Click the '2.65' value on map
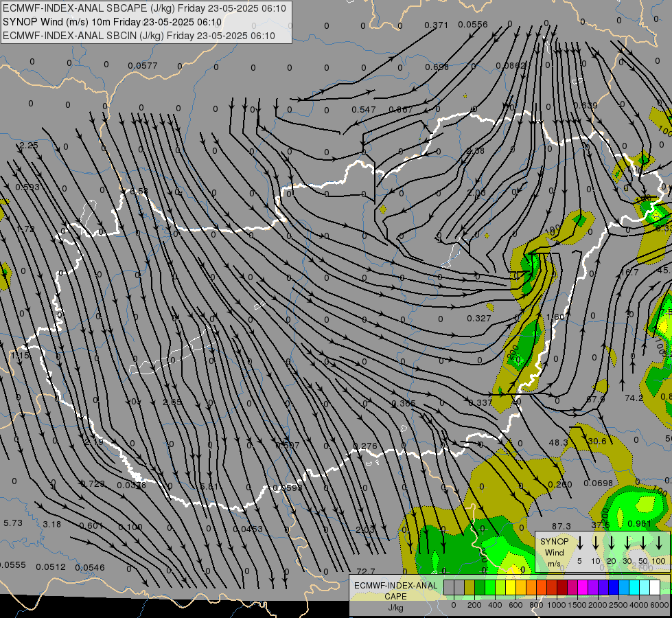This screenshot has width=672, height=618. [x=172, y=402]
